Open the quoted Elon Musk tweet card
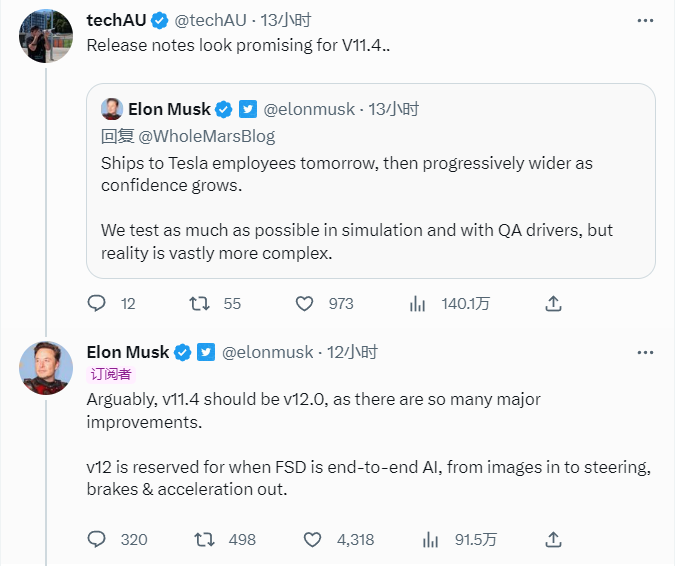 pos(371,181)
